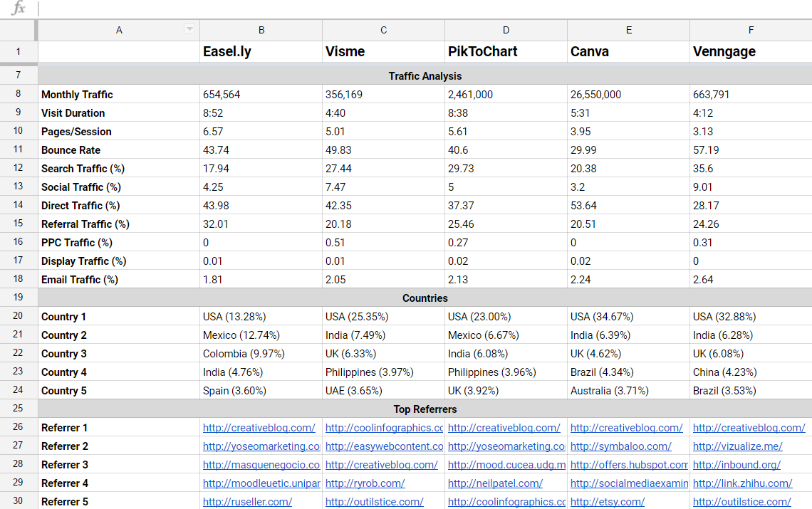Follow the easywebcontent link
Image resolution: width=812 pixels, height=509 pixels.
click(384, 446)
